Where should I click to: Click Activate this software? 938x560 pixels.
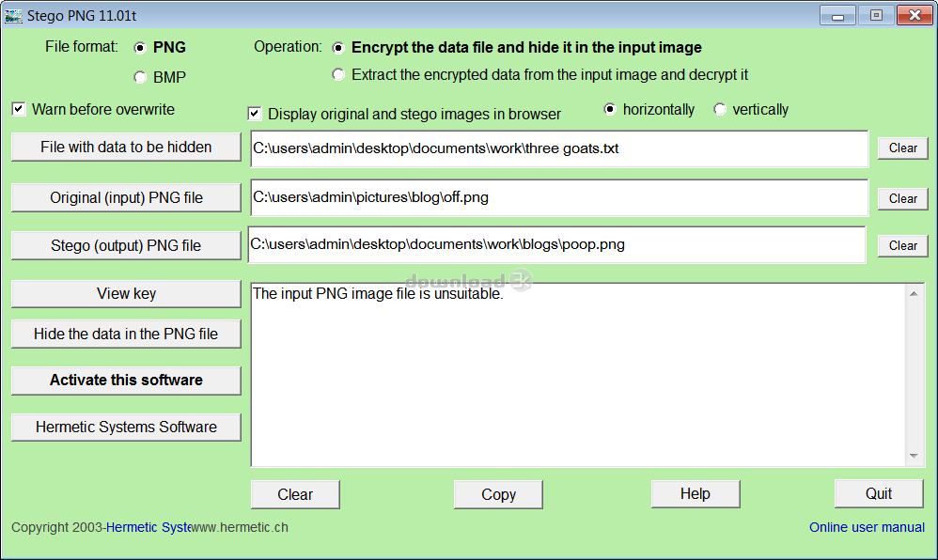[x=126, y=381]
